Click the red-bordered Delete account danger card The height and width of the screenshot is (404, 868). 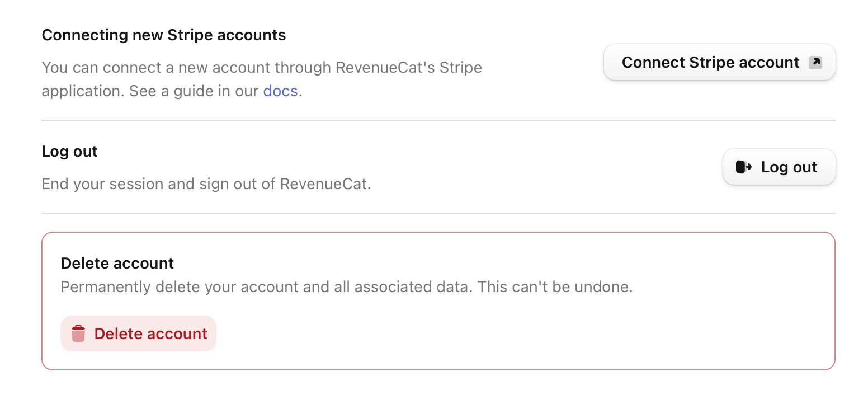438,300
